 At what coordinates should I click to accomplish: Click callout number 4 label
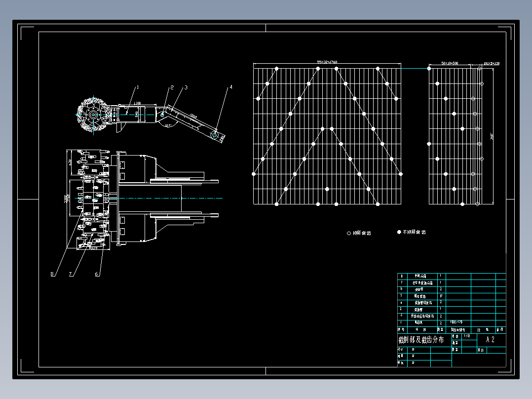coord(231,87)
